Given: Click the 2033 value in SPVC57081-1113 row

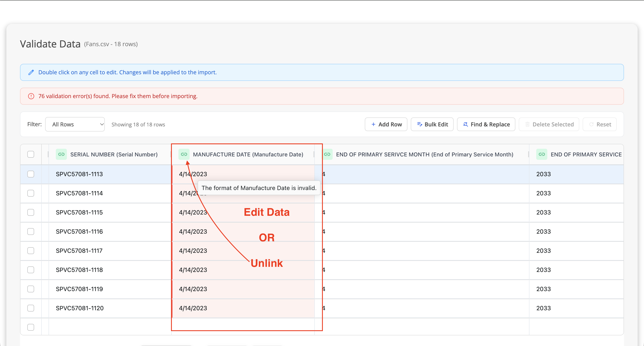Looking at the screenshot, I should click(543, 174).
